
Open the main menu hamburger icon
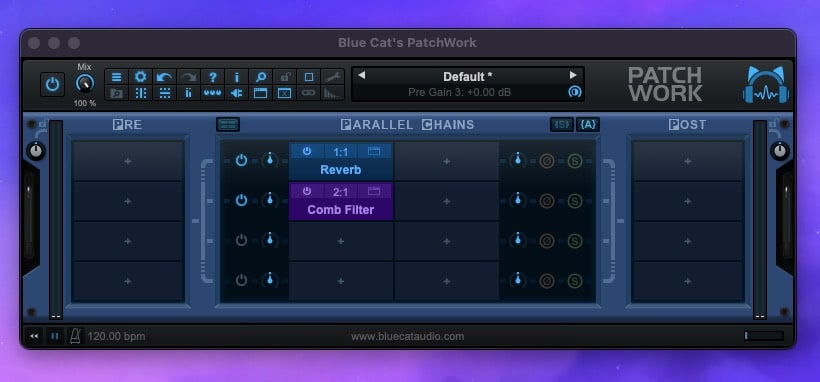116,77
